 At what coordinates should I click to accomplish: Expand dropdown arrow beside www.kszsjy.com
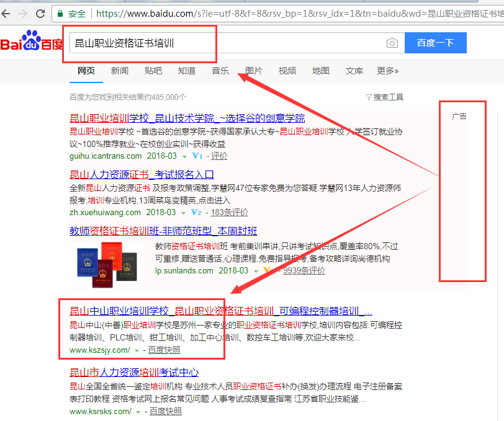(x=136, y=350)
